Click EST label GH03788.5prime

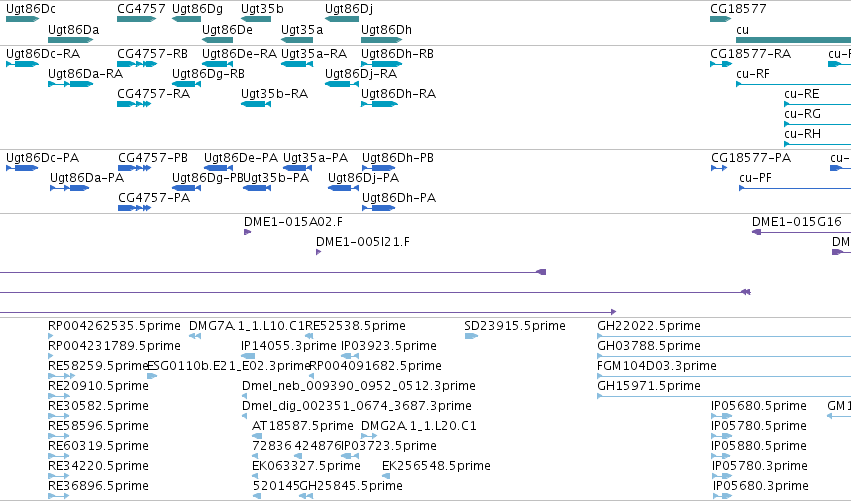pyautogui.click(x=649, y=346)
